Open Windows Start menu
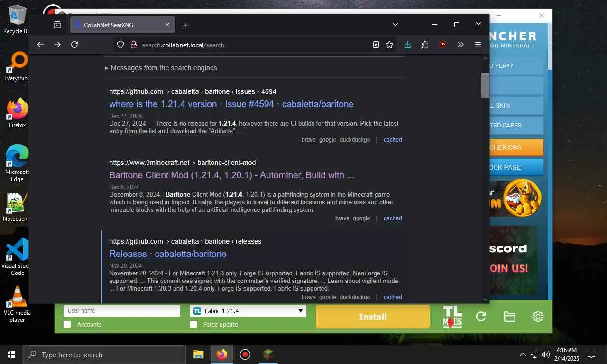 click(11, 355)
